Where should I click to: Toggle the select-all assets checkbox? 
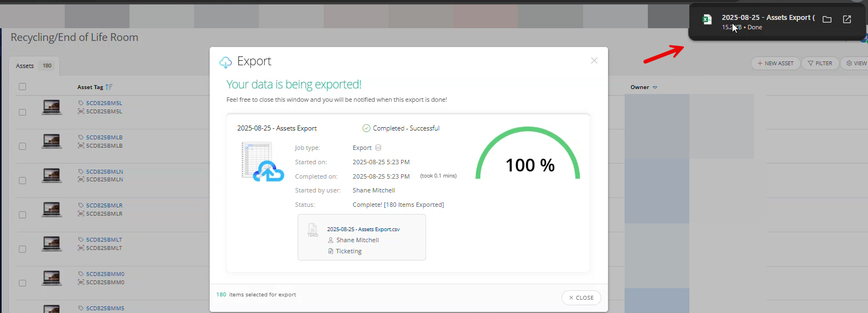click(x=23, y=87)
